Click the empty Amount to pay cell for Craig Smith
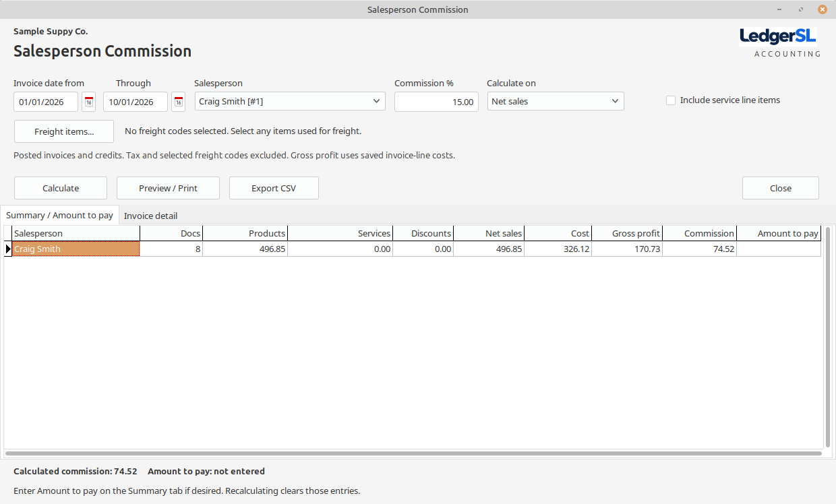 779,249
